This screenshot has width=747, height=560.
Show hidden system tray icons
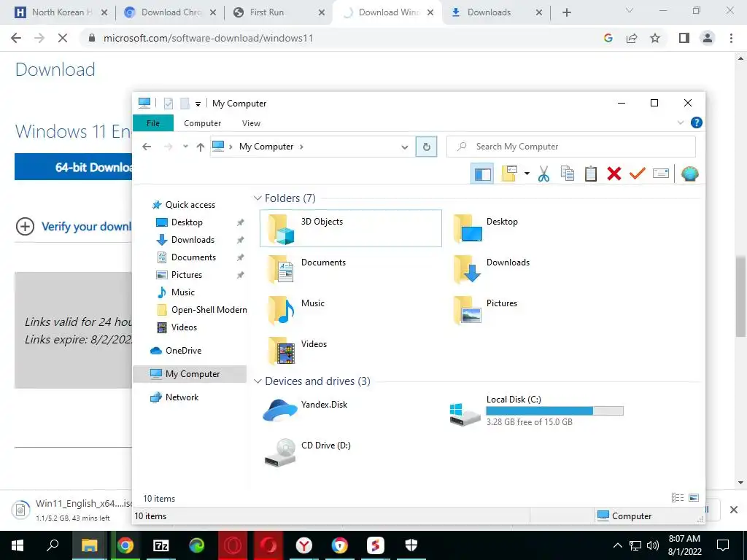[x=617, y=545]
